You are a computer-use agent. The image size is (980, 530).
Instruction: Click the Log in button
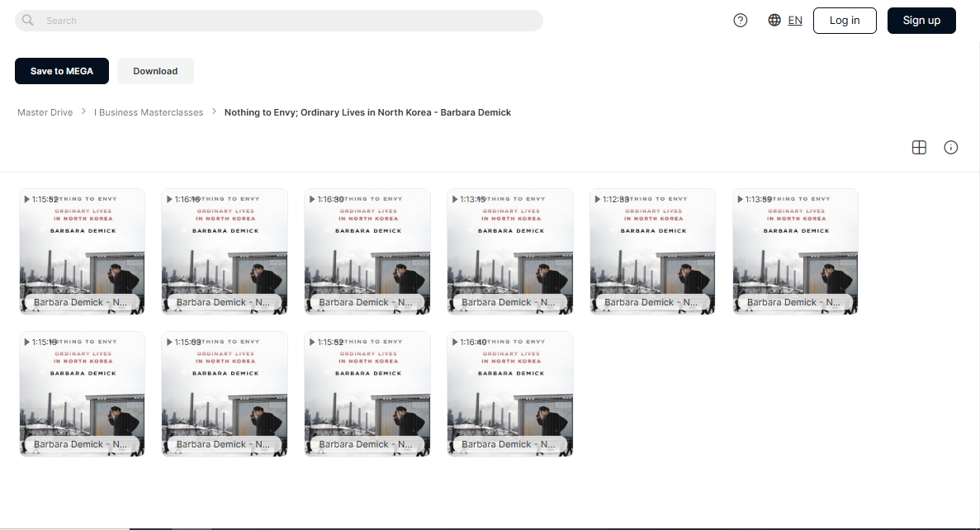click(845, 21)
